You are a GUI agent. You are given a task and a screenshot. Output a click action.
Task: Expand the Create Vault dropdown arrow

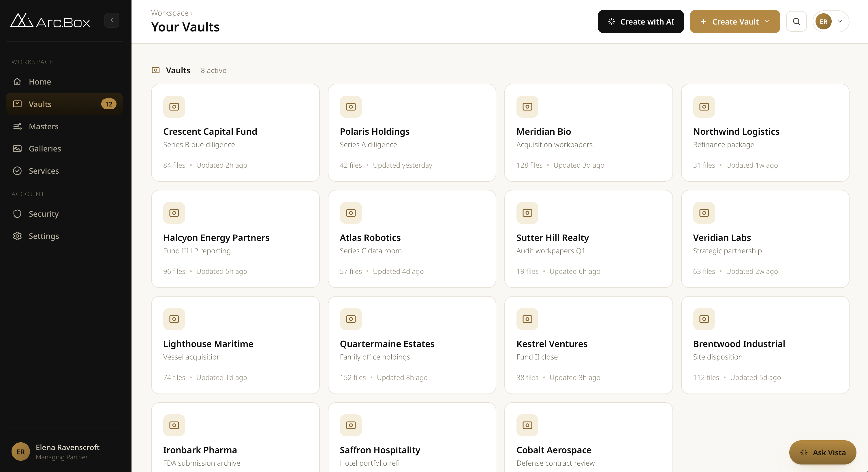(x=767, y=22)
